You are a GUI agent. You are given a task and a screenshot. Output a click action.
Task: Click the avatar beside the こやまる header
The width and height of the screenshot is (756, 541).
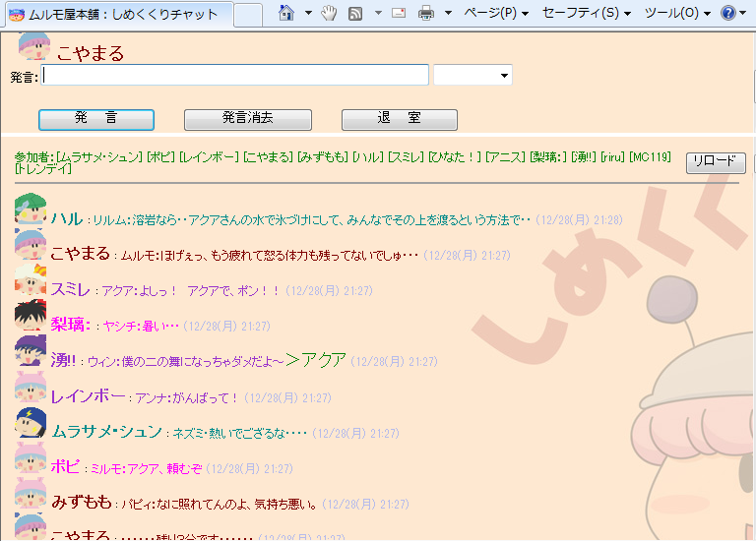click(x=34, y=46)
